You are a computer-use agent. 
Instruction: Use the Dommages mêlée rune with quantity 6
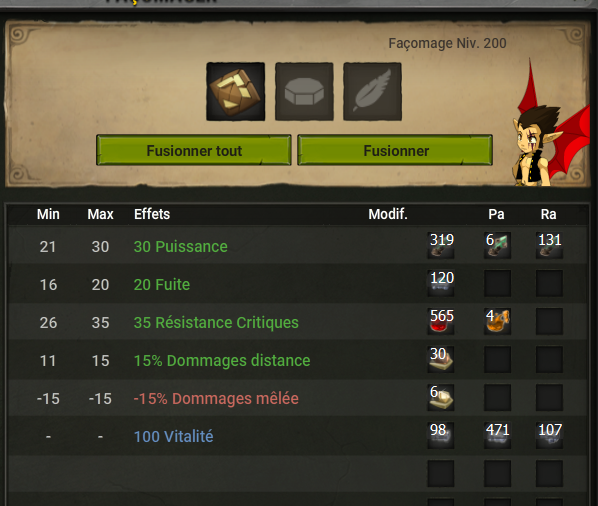point(441,397)
